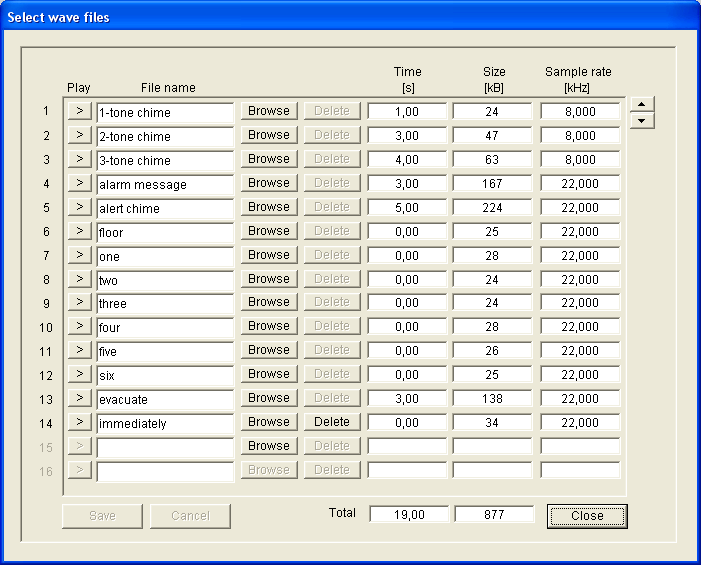
Task: Play the evacuate wave file
Action: [80, 398]
